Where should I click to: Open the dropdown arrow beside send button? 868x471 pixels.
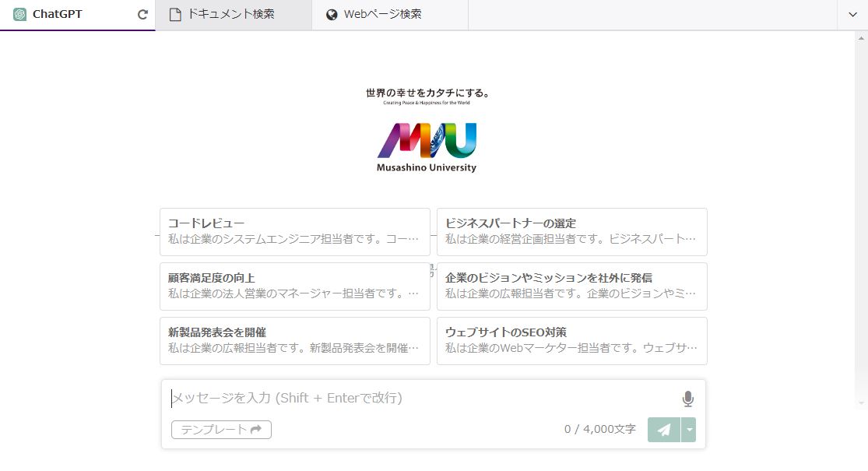[689, 430]
